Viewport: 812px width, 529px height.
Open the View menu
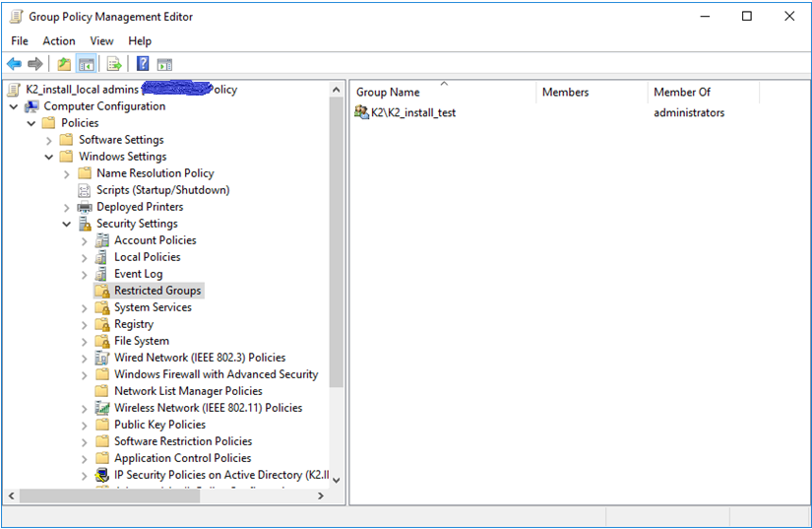click(101, 41)
